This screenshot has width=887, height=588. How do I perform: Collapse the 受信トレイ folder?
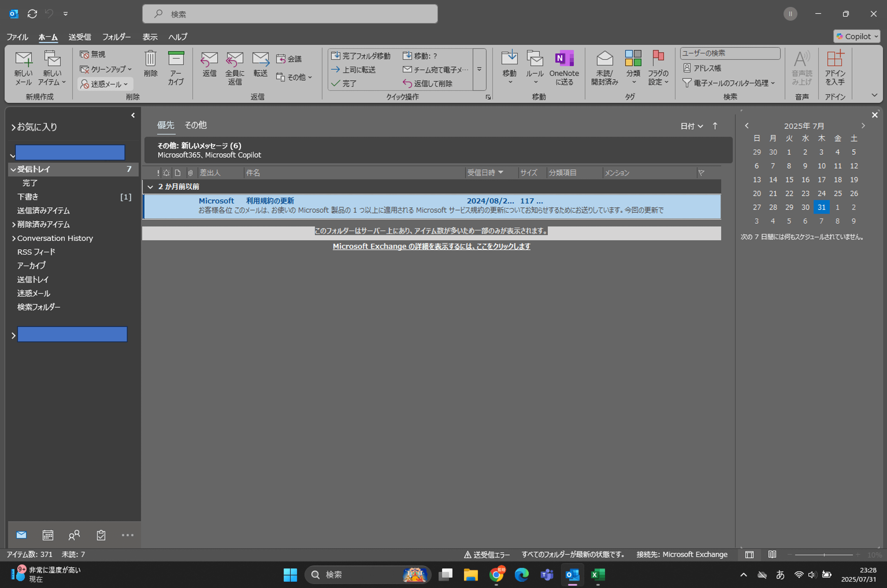[x=13, y=170]
